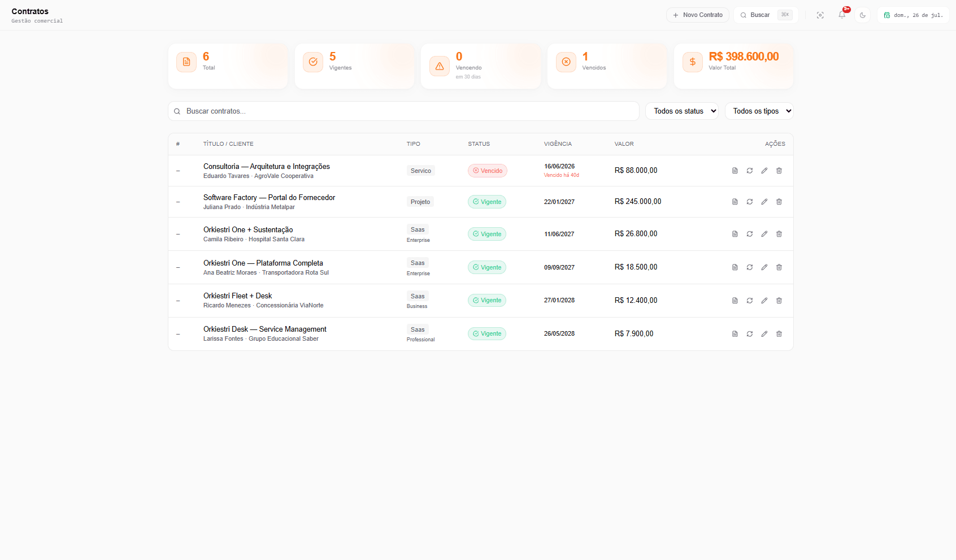
Task: Delete Orkiestri Fleet + Desk contract
Action: click(779, 301)
